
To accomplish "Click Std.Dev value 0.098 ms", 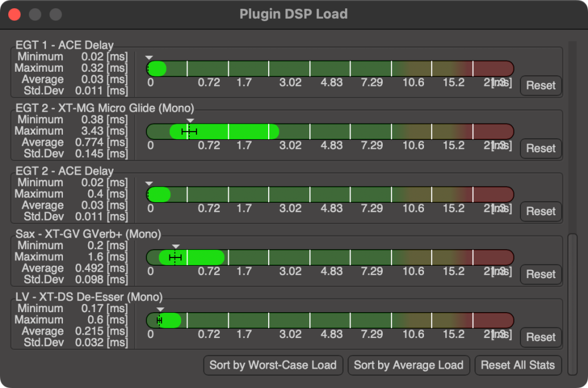I will pos(101,280).
